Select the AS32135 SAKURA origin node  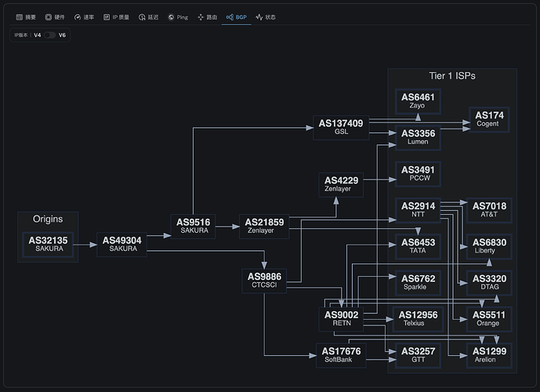[48, 245]
